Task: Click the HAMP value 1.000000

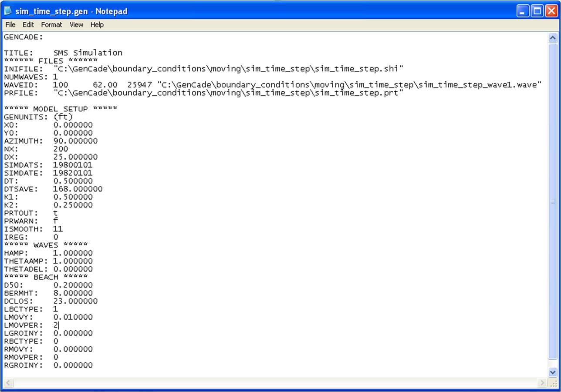Action: tap(73, 253)
